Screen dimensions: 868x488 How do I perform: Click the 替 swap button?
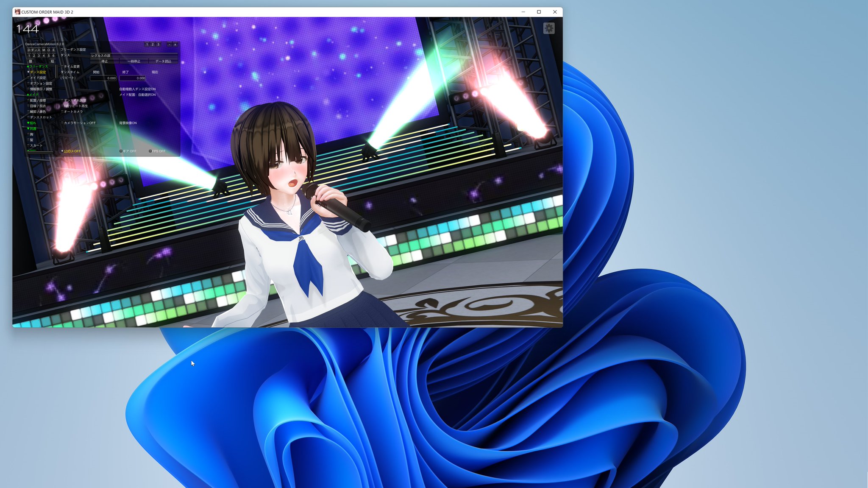[x=31, y=61]
